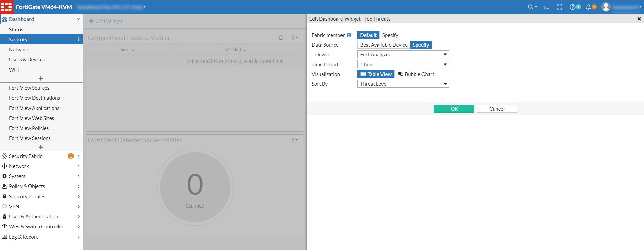Click OK to save widget settings
The height and width of the screenshot is (250, 644).
click(x=454, y=109)
